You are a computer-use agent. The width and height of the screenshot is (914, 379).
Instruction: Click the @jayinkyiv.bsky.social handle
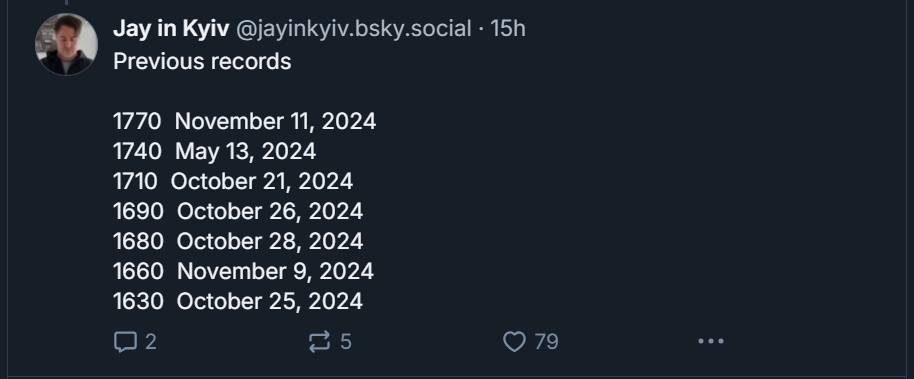coord(353,29)
